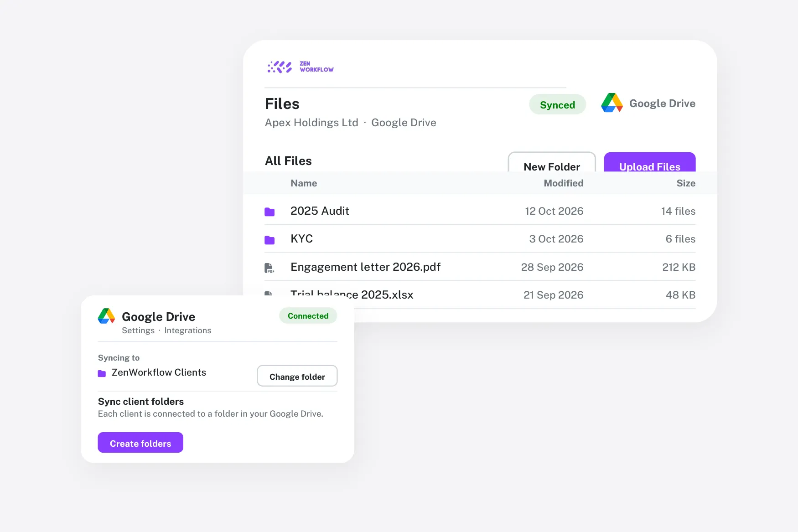The height and width of the screenshot is (532, 798).
Task: Click the KYC folder icon
Action: 269,240
